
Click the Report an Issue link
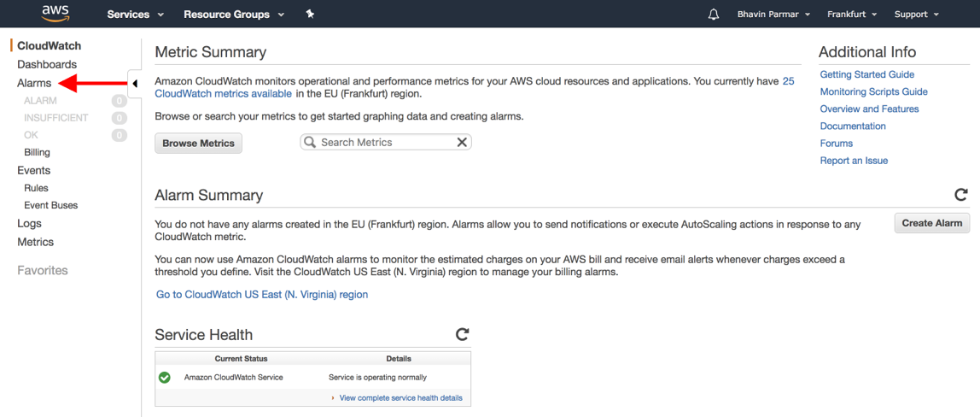[854, 161]
